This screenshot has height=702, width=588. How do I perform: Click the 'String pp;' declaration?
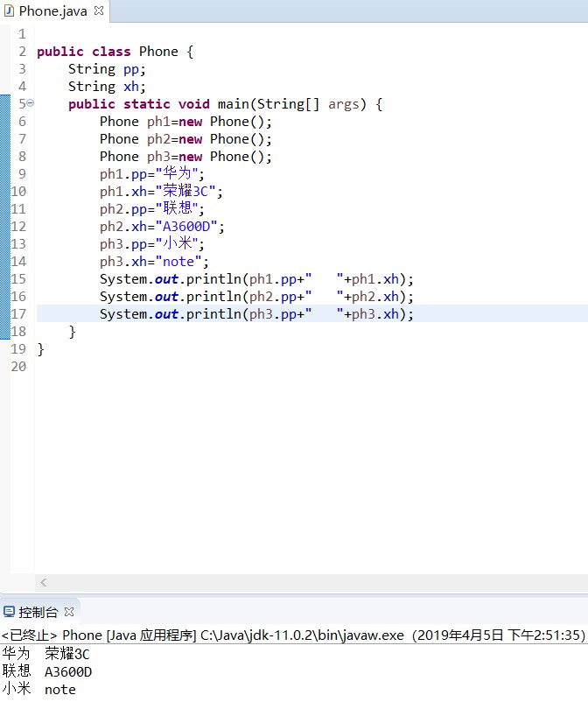tap(107, 69)
